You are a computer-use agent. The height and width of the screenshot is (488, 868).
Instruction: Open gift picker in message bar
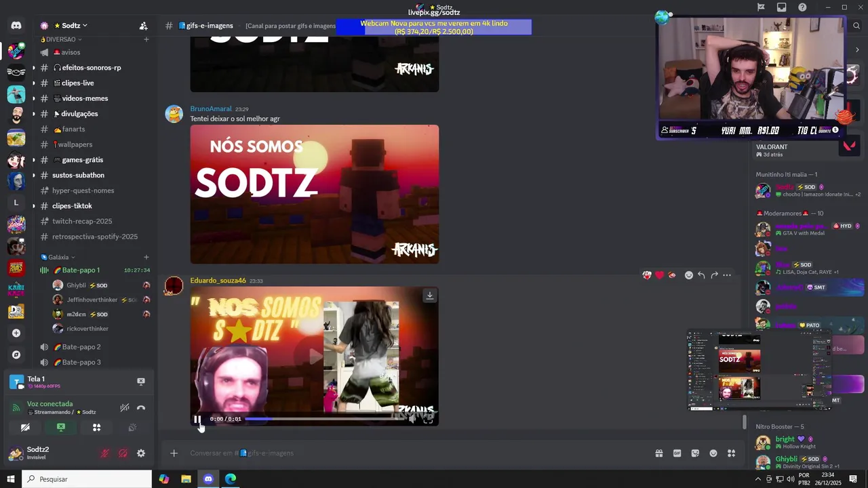tap(658, 453)
